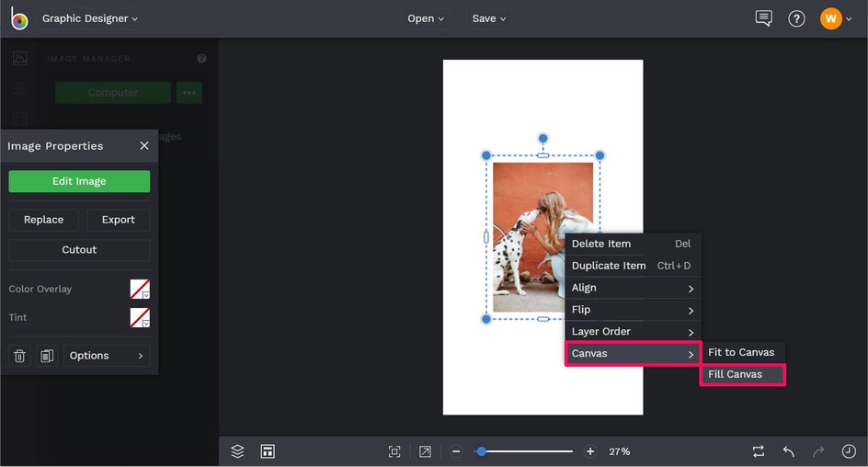The width and height of the screenshot is (868, 467).
Task: Choose Fit to Canvas
Action: tap(742, 352)
